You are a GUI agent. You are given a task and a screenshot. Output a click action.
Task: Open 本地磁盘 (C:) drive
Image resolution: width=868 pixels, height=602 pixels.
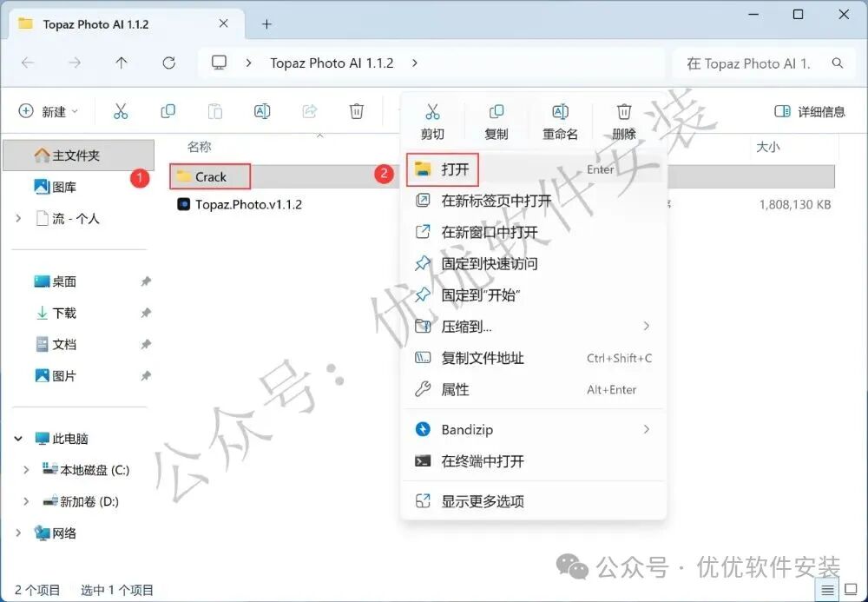86,470
